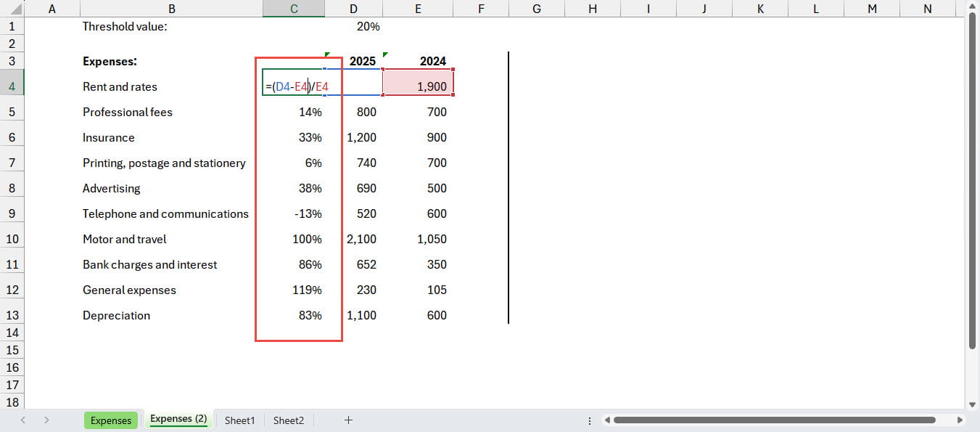980x432 pixels.
Task: Select column C header
Action: tap(293, 9)
